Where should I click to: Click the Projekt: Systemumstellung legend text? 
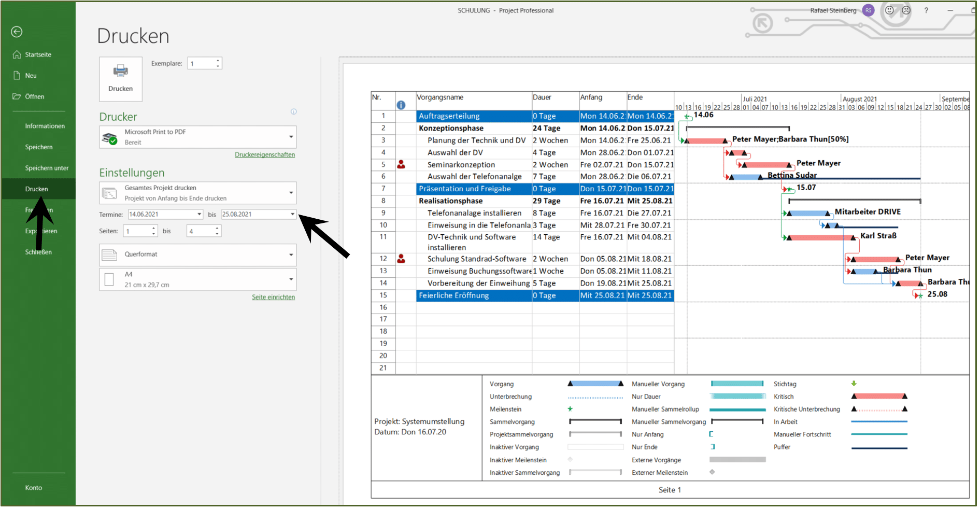[419, 422]
